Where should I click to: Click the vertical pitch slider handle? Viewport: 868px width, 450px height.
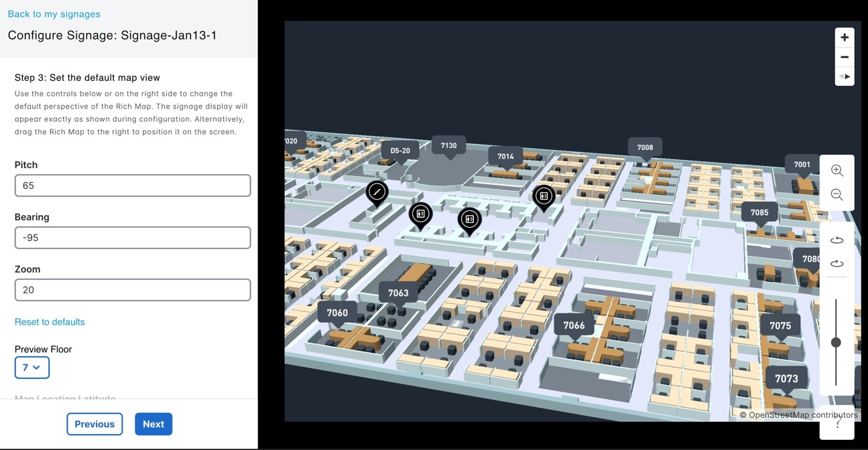coord(836,342)
